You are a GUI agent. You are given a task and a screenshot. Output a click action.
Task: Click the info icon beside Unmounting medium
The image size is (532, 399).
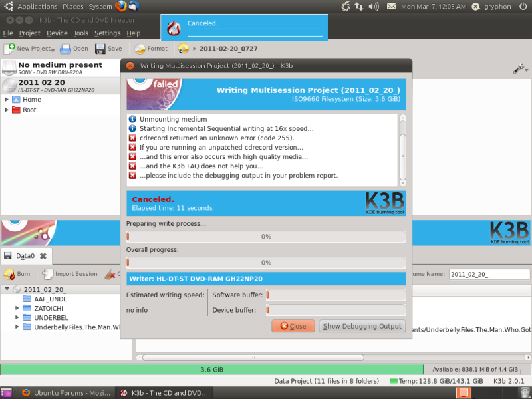pyautogui.click(x=132, y=119)
